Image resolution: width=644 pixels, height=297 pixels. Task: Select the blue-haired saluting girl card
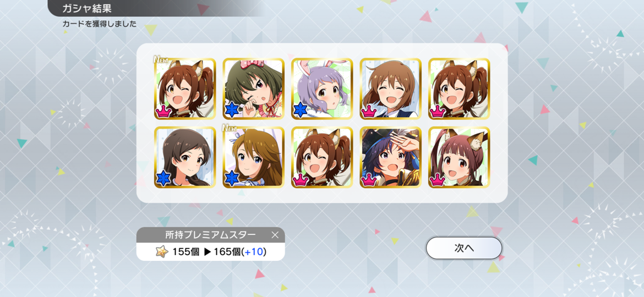pyautogui.click(x=391, y=157)
